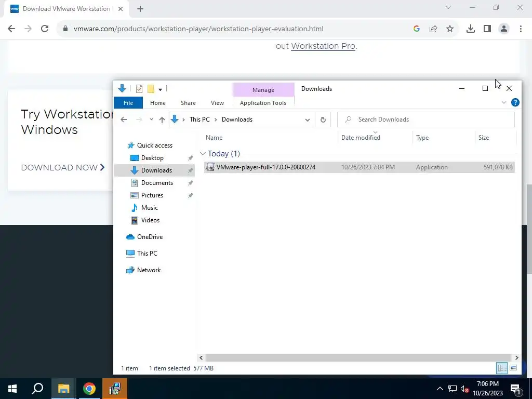Open taskbar search magnifier
The height and width of the screenshot is (399, 532).
37,389
